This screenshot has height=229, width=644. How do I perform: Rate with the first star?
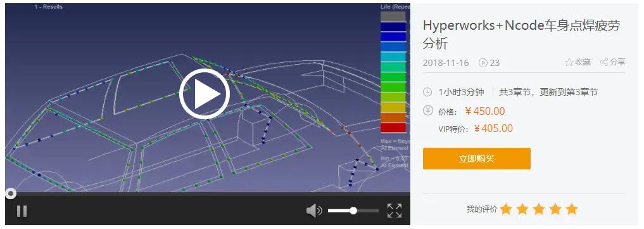click(506, 209)
